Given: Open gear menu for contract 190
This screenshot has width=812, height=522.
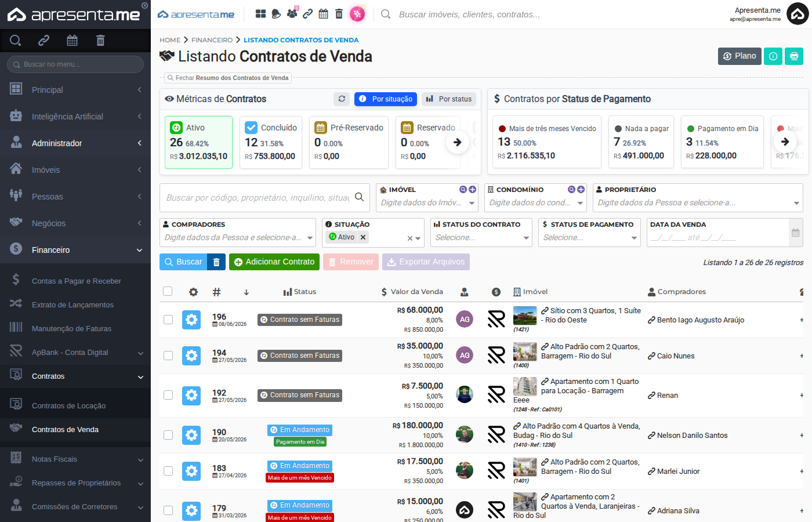Looking at the screenshot, I should [191, 435].
